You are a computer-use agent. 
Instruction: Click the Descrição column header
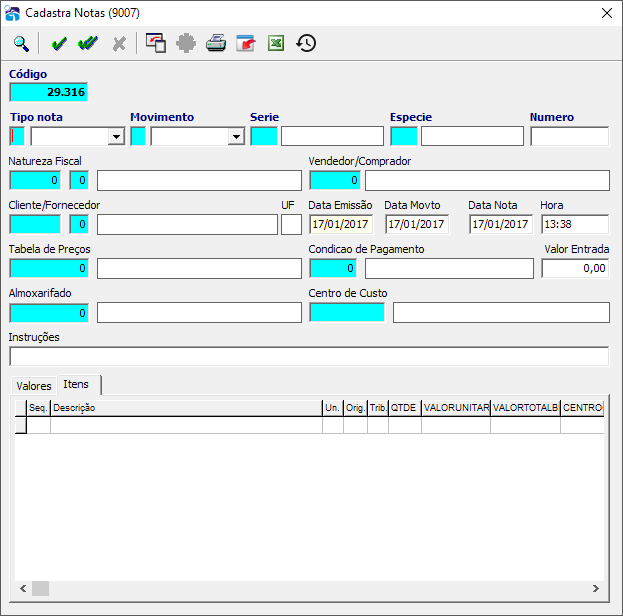point(186,408)
